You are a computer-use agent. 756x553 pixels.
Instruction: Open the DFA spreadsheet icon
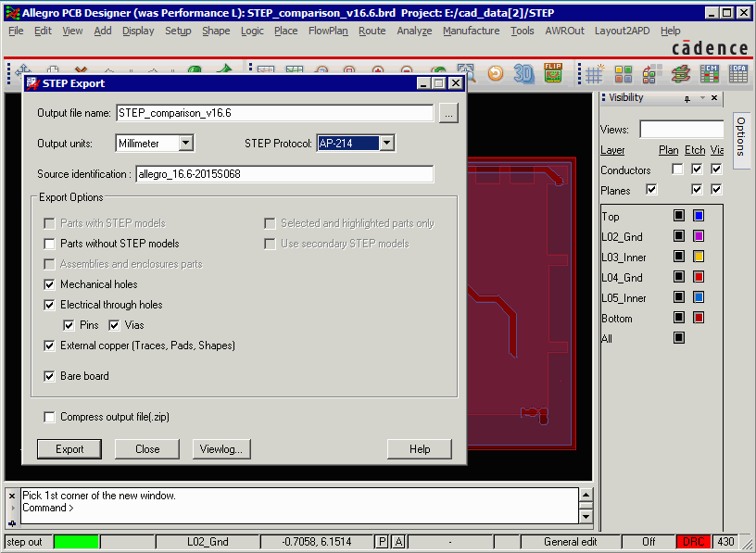pos(738,74)
